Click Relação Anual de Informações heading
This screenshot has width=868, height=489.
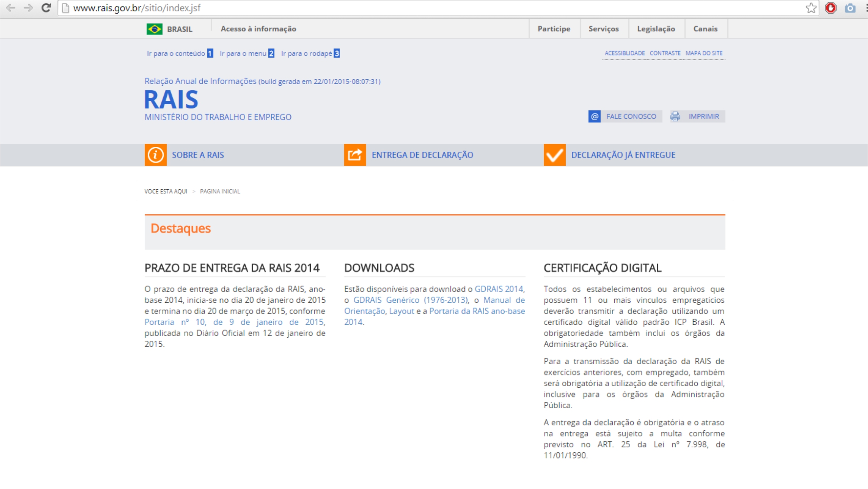click(200, 81)
